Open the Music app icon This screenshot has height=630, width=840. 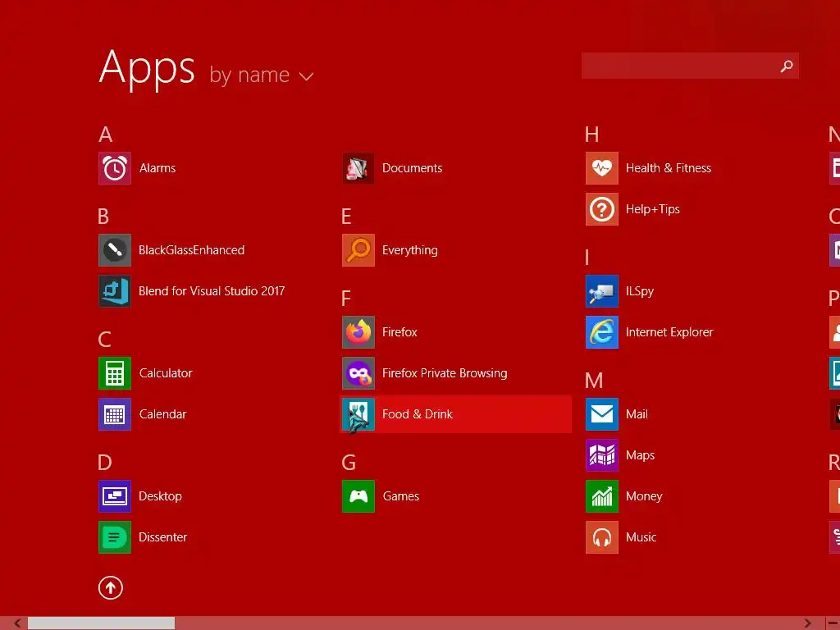[x=602, y=537]
